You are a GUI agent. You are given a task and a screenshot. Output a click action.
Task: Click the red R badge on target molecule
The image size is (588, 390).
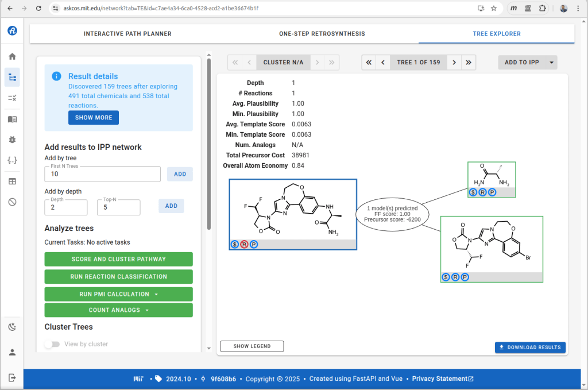[x=244, y=244]
